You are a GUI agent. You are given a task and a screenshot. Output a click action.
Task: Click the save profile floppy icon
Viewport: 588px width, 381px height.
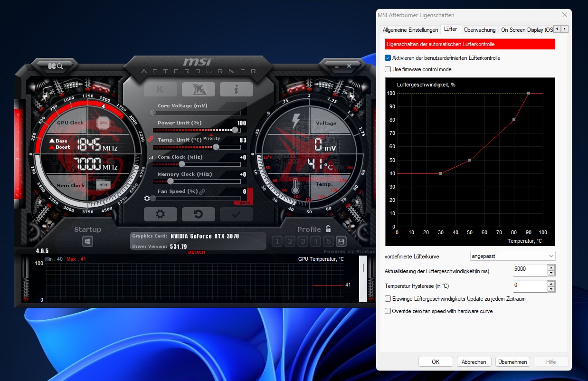pos(341,241)
